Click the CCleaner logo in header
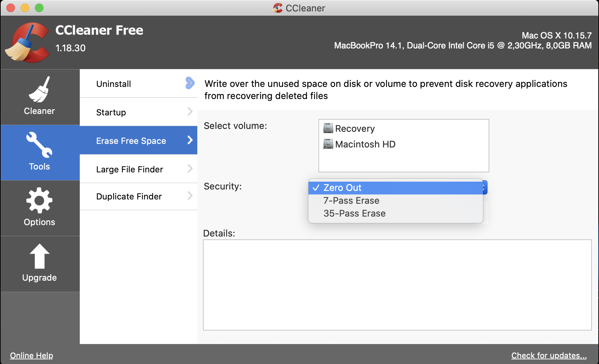The height and width of the screenshot is (364, 599). [x=27, y=43]
